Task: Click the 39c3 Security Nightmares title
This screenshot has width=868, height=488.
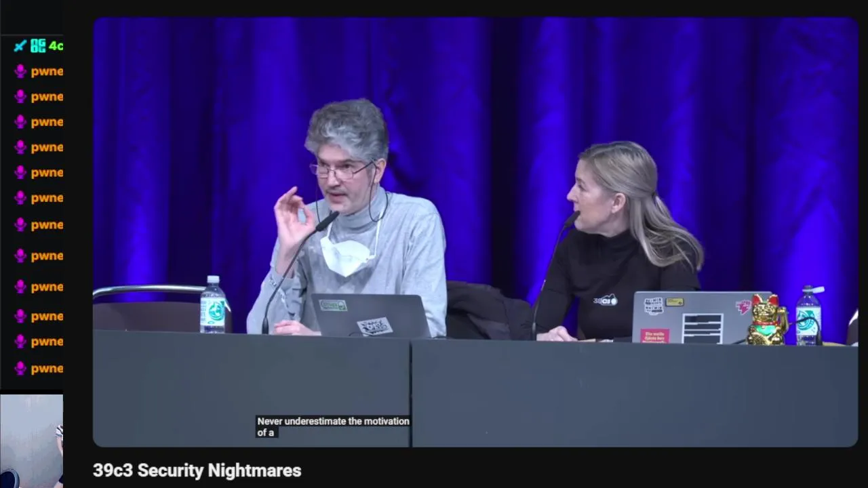Action: click(x=197, y=470)
